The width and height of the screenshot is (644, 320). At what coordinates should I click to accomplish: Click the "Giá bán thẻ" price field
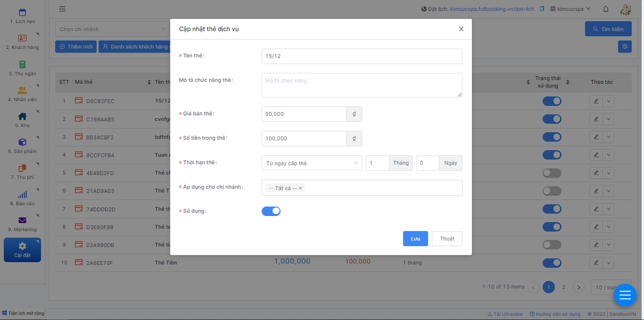[304, 114]
